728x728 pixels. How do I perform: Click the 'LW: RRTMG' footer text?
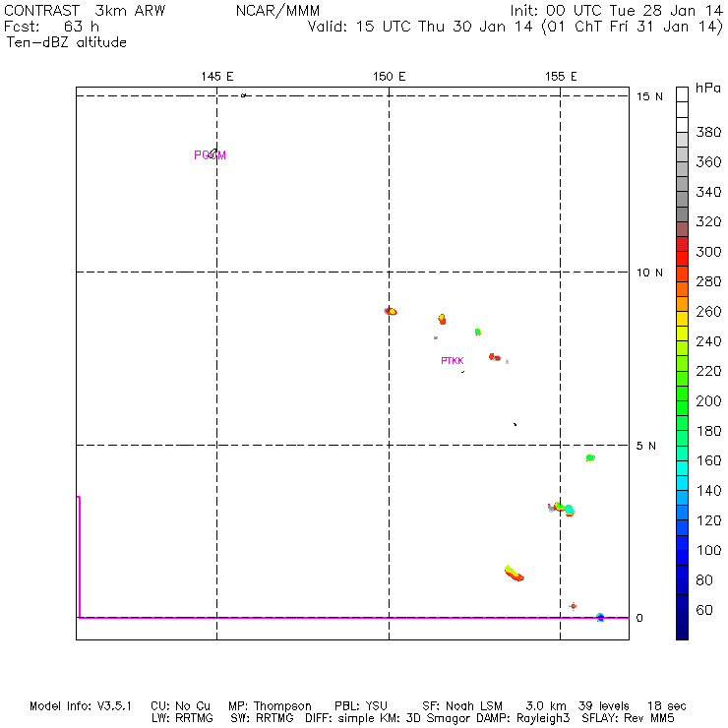[x=182, y=718]
